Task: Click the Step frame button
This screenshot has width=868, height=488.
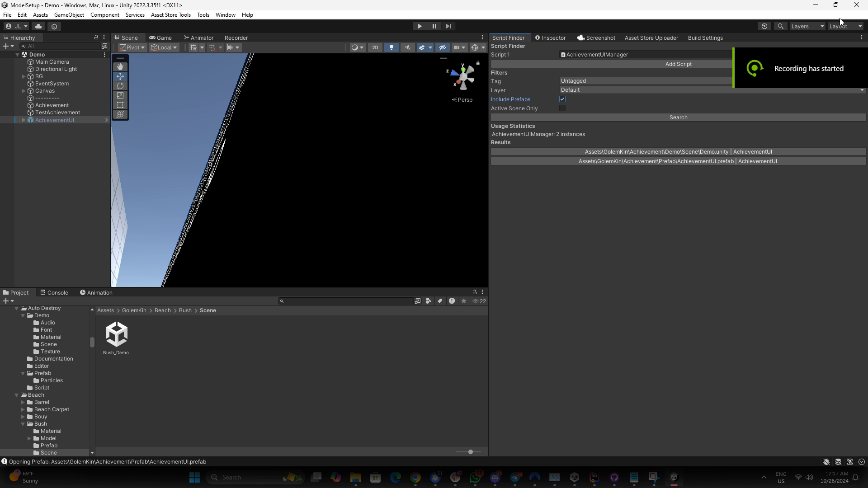Action: (x=448, y=26)
